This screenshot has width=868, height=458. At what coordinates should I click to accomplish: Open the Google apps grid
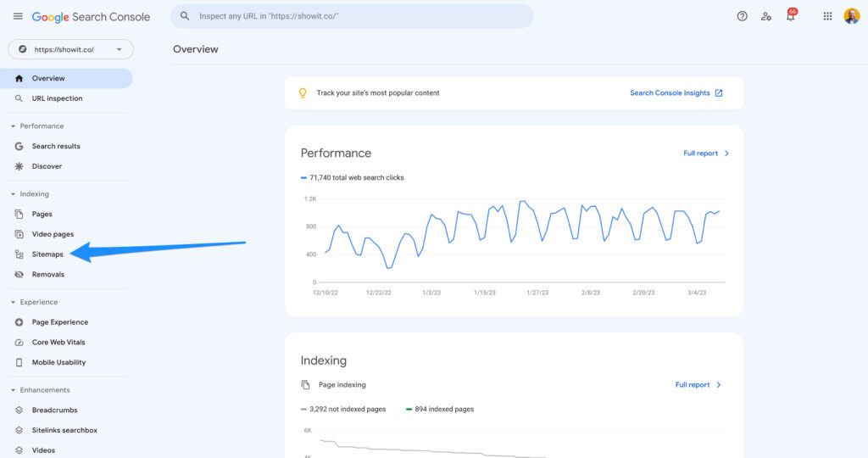coord(827,16)
